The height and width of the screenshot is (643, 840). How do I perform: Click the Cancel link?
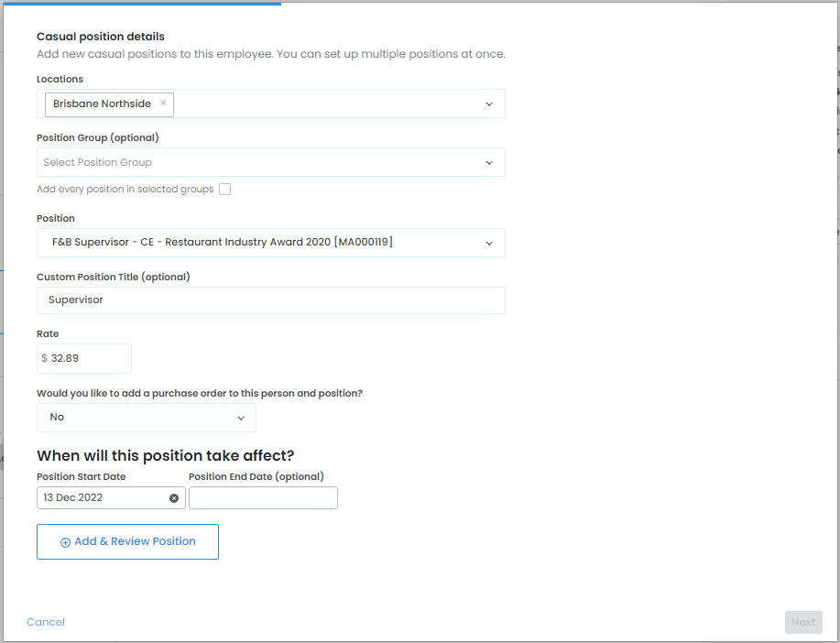pyautogui.click(x=46, y=622)
